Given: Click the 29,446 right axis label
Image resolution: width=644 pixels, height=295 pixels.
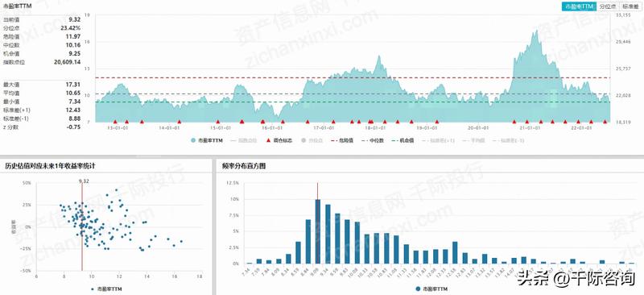Looking at the screenshot, I should click(623, 42).
